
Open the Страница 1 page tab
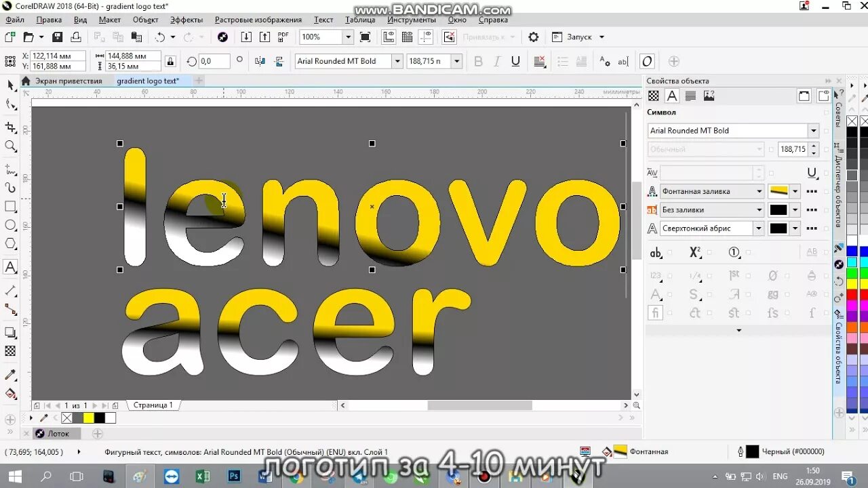point(153,405)
